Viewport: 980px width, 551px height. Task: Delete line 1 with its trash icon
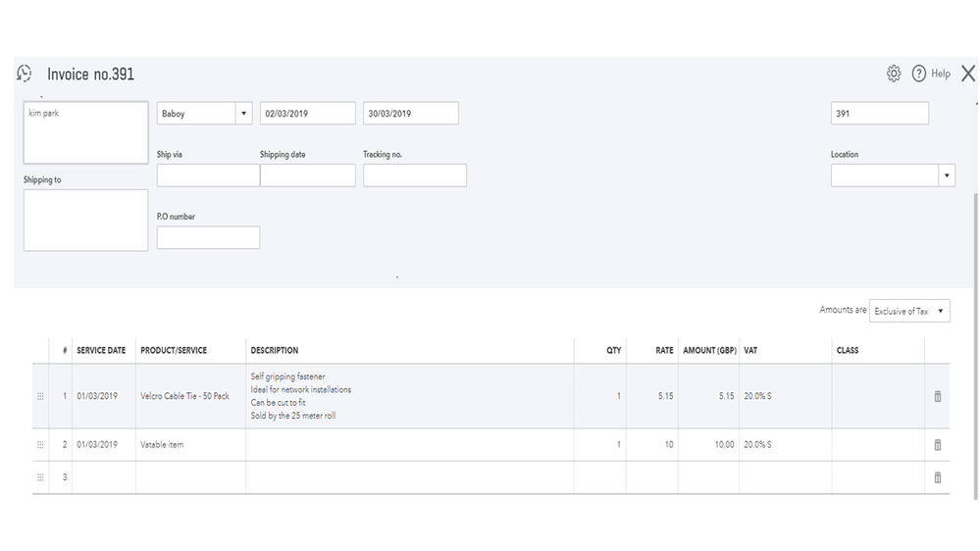tap(937, 396)
